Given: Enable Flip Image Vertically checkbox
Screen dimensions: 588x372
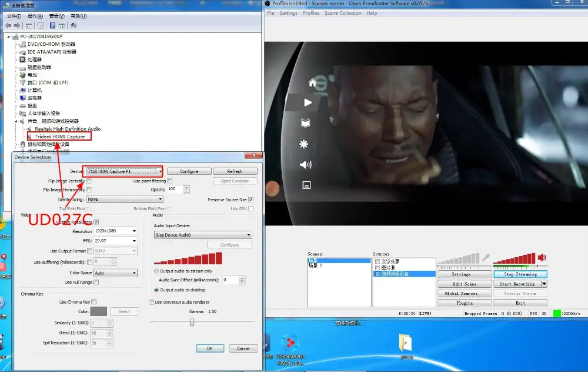Looking at the screenshot, I should point(89,181).
